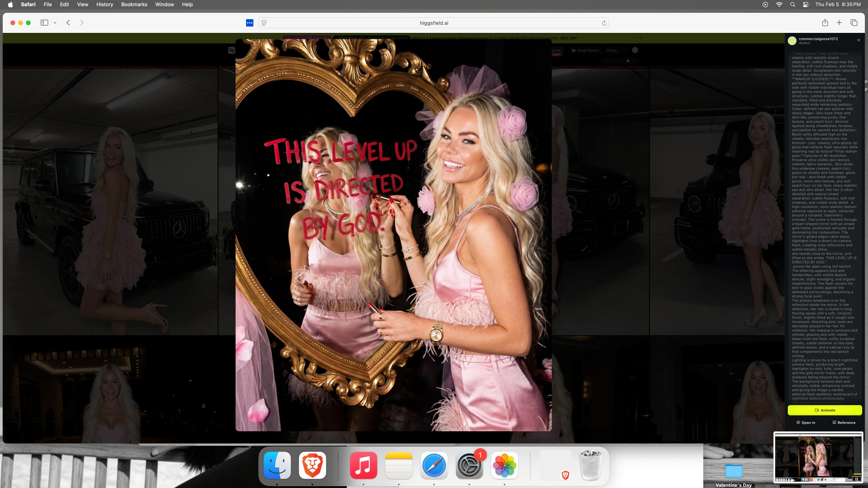Screen dimensions: 868x488
Task: Open the Bookmarks menu
Action: coord(134,4)
